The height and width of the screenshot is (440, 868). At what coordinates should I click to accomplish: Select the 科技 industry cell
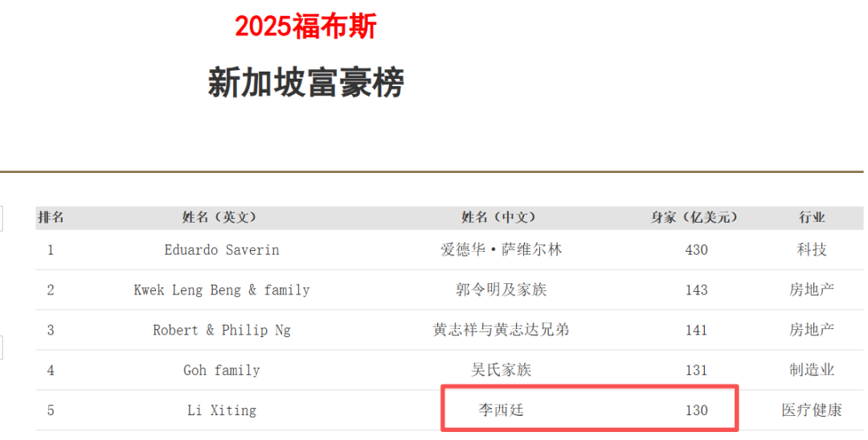[x=812, y=250]
